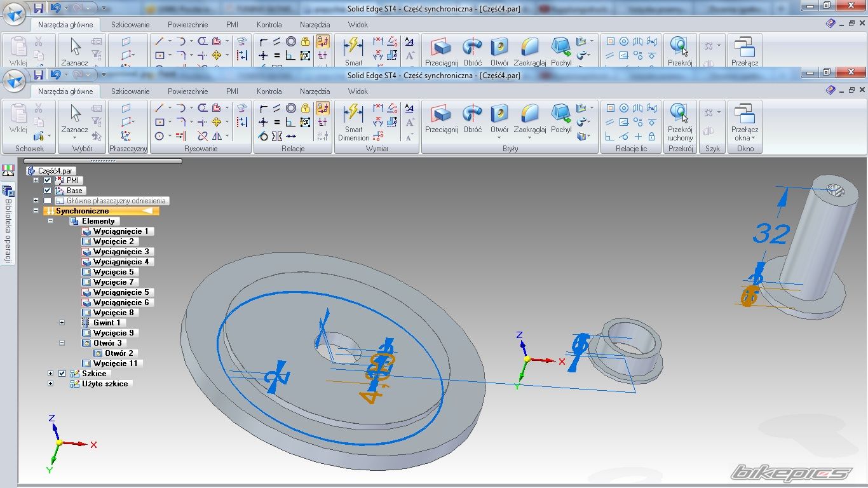Toggle the highlighted Maintain Relationships button in lower Relacje group
868x488 pixels.
(x=323, y=108)
